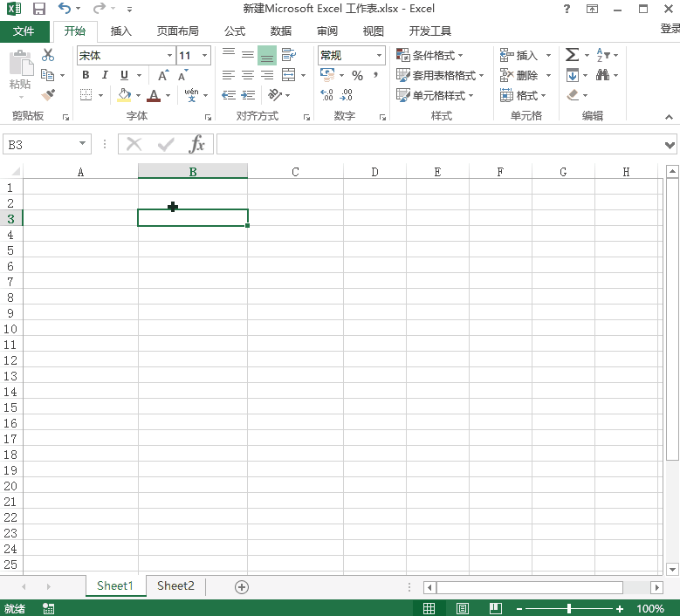Click the cell Borders icon
Image resolution: width=680 pixels, height=616 pixels.
coord(86,94)
